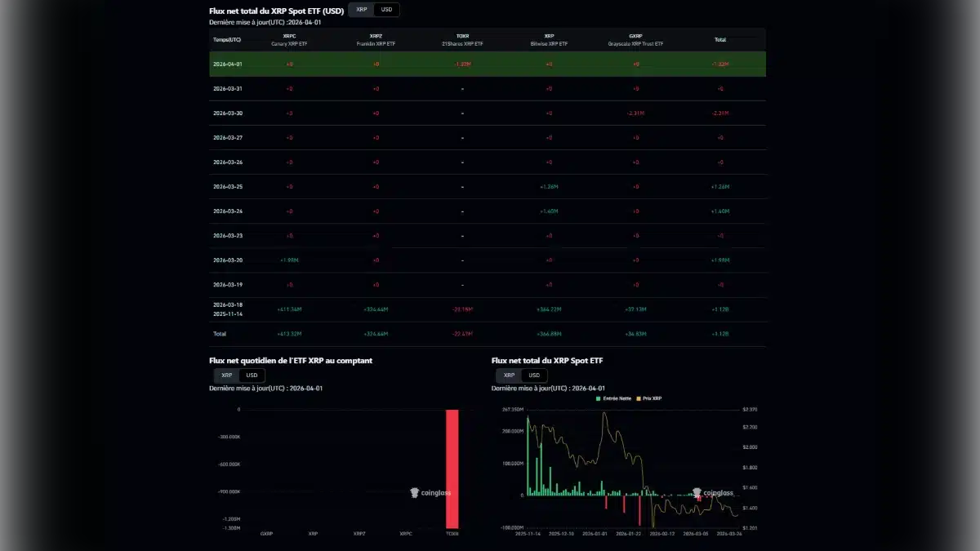Click the coinglass logo inside the total flow chart
This screenshot has width=980, height=551.
(x=715, y=492)
